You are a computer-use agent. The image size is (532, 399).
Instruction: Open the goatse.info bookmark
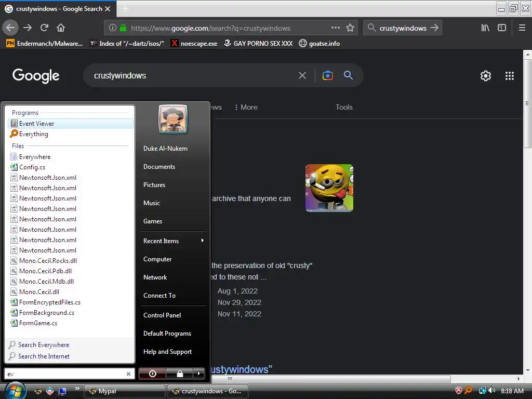pos(320,44)
